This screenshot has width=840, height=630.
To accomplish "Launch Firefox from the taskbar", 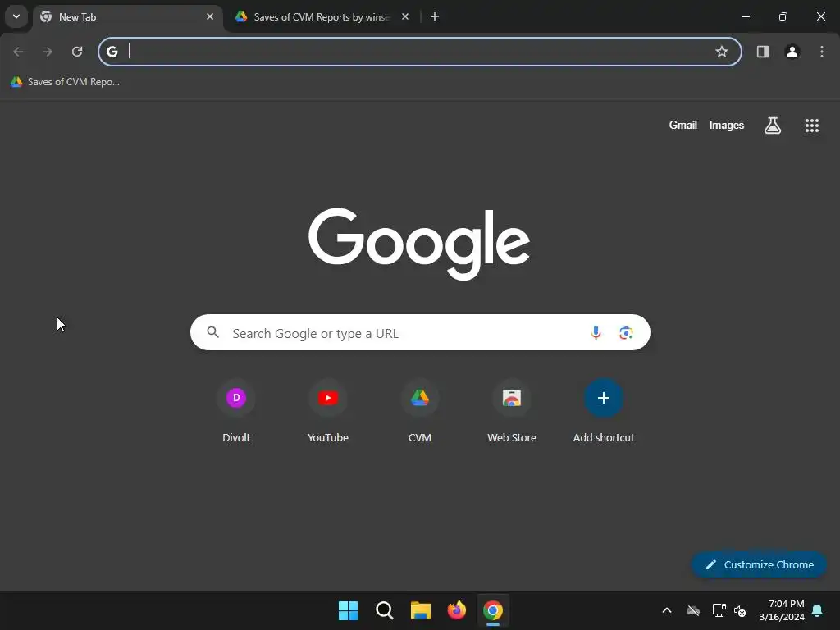I will [x=456, y=610].
